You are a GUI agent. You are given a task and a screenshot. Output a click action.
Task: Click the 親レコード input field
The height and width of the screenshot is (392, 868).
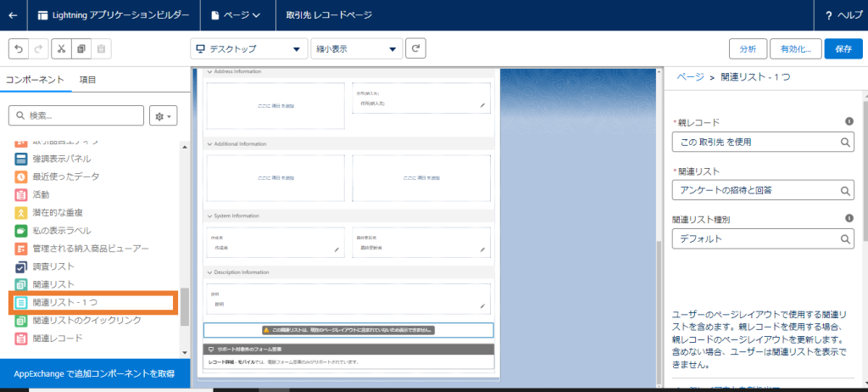tap(763, 143)
